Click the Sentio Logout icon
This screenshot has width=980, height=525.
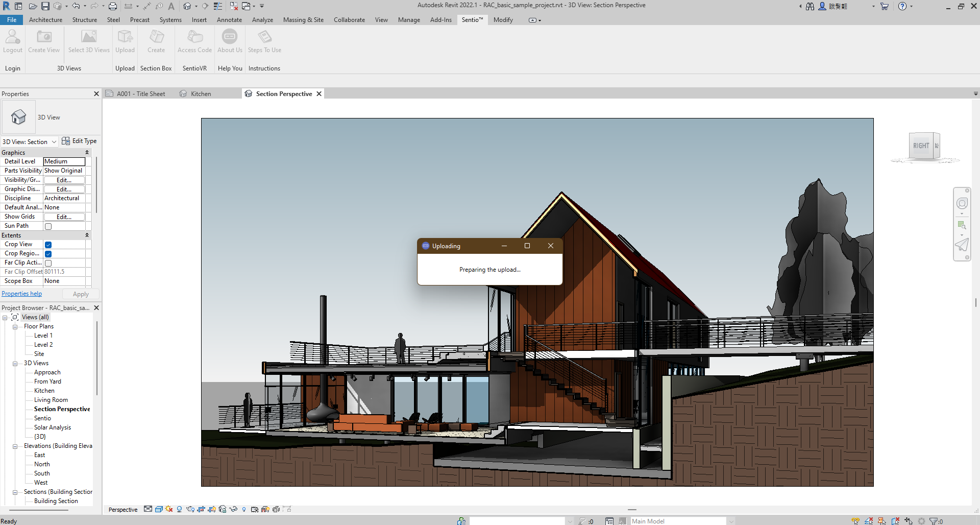point(13,37)
